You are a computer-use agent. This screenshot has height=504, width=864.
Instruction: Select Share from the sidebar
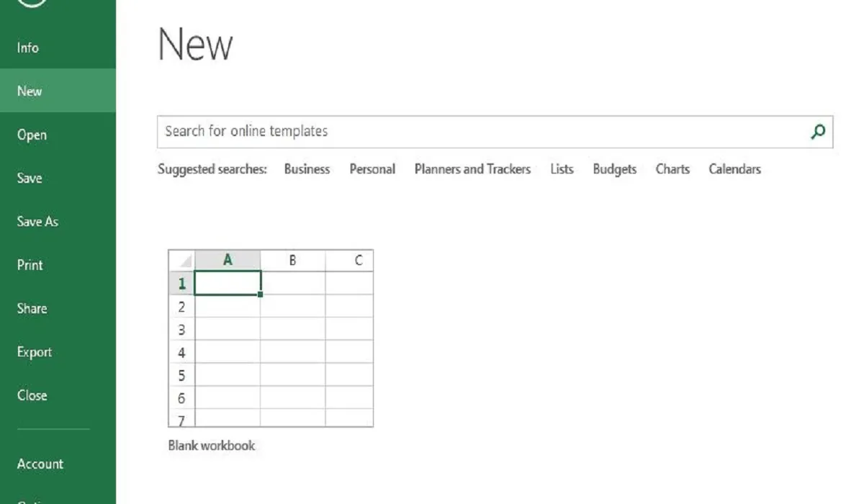32,308
